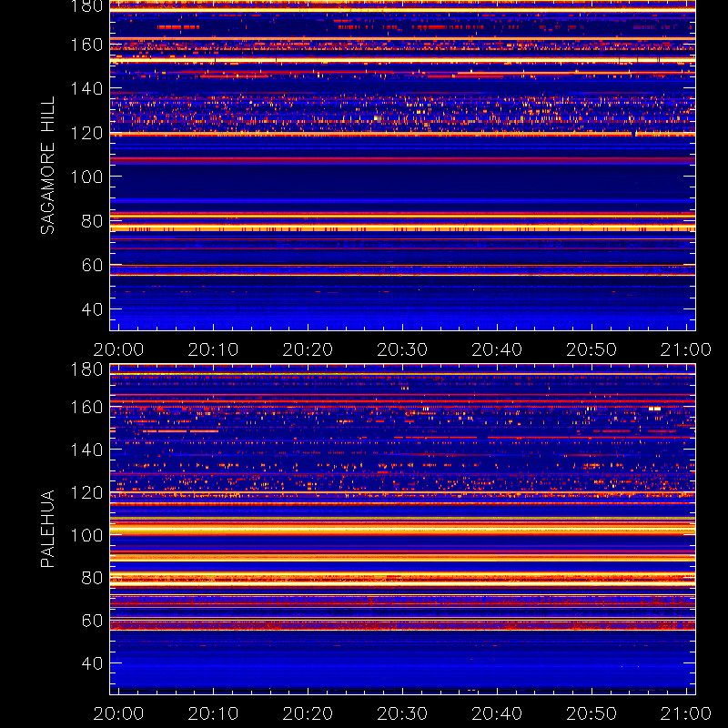This screenshot has width=728, height=728.
Task: Select 140 frequency label on Sagamore Hill plot
Action: [x=86, y=88]
